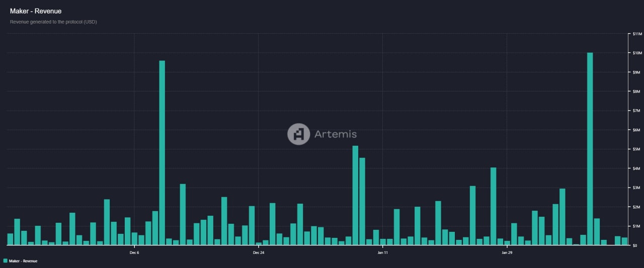Click the bar reaching about $4M
Viewport: 644px width, 268px height.
493,206
